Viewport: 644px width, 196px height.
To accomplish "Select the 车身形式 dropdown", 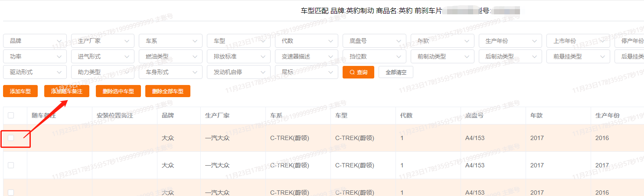I will (170, 72).
